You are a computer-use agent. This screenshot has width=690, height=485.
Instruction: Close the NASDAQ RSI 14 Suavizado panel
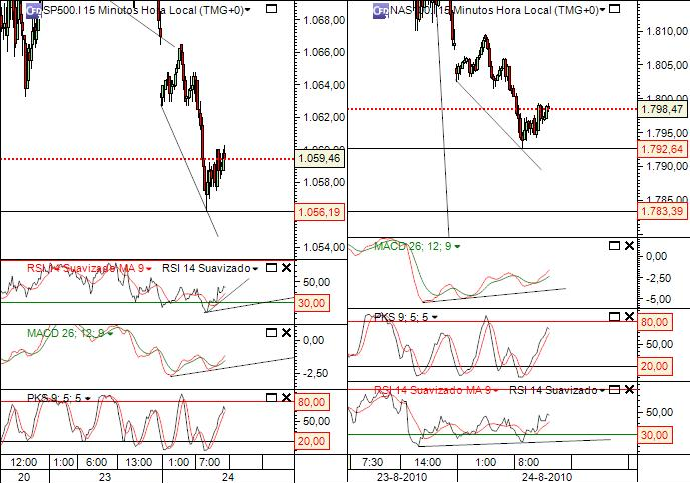coord(629,389)
